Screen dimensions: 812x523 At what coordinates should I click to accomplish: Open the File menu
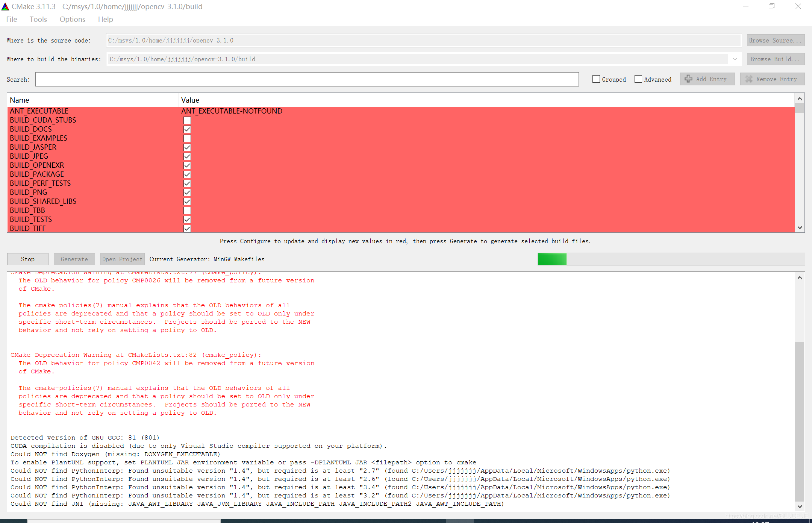(x=12, y=19)
